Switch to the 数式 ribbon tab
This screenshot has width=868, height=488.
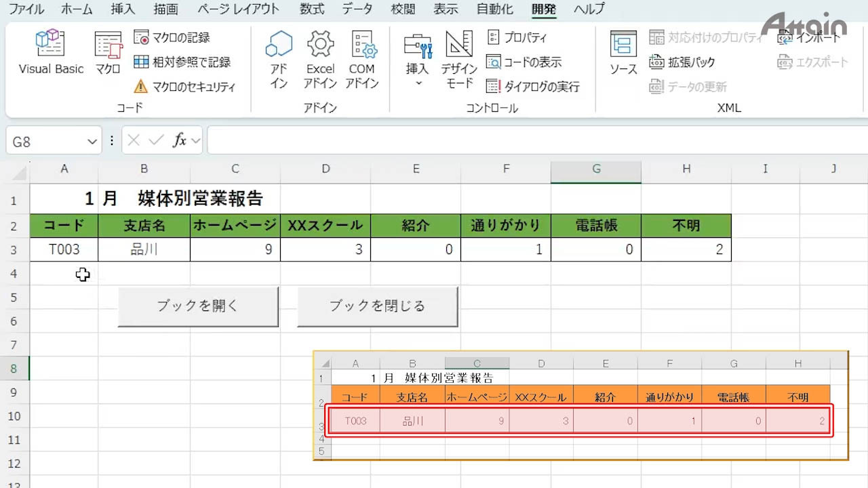point(312,9)
